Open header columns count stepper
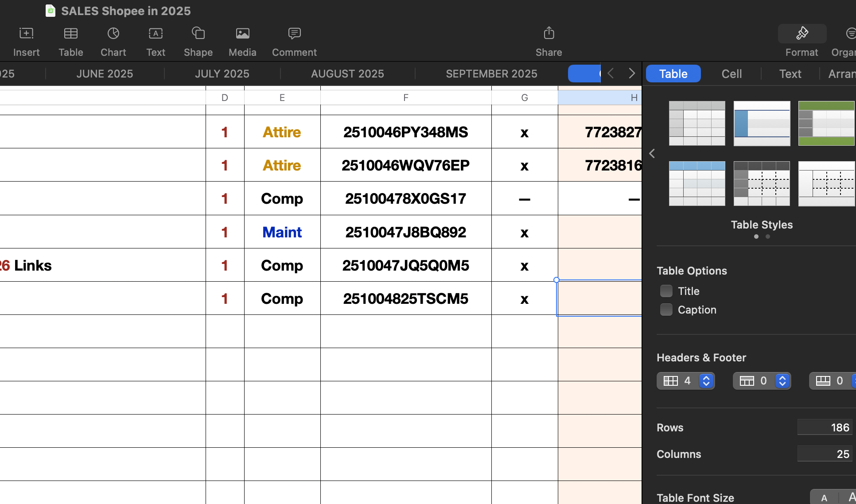856x504 pixels. click(706, 381)
